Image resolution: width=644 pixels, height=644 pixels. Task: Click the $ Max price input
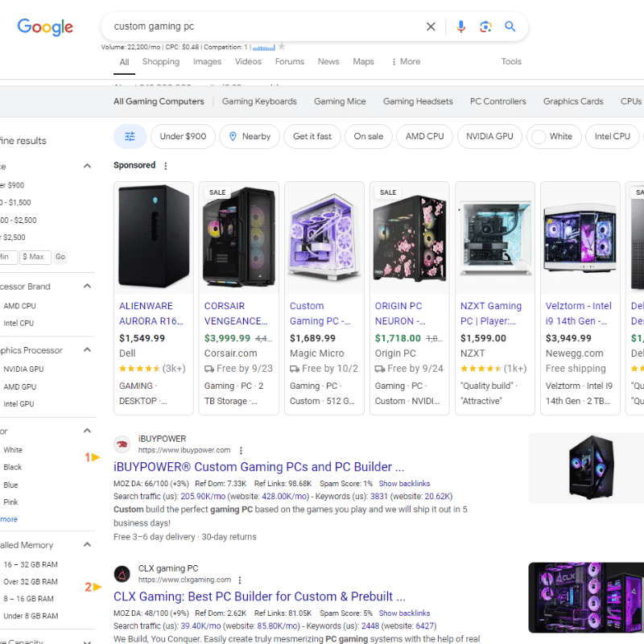[35, 257]
